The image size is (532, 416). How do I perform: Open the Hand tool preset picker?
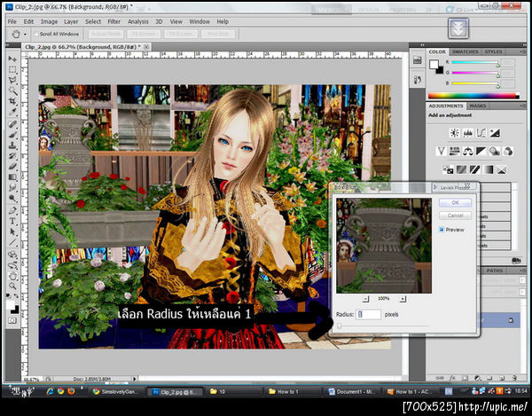25,35
